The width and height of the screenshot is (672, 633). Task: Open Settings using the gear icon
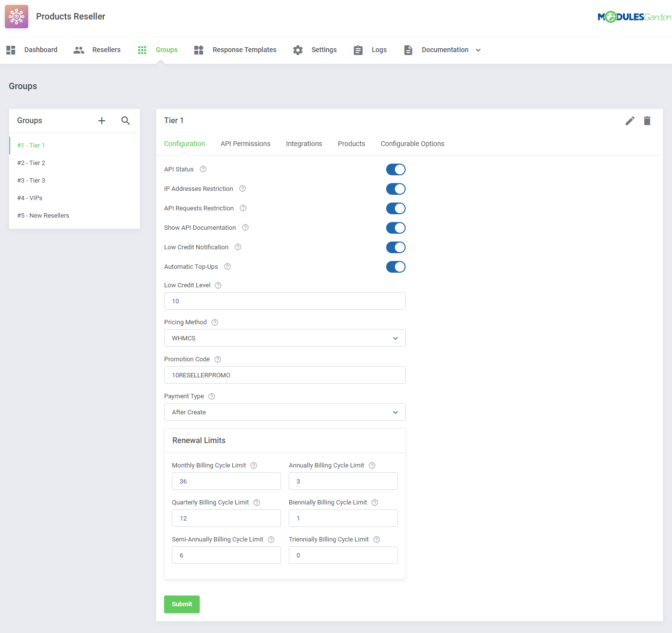(x=298, y=50)
